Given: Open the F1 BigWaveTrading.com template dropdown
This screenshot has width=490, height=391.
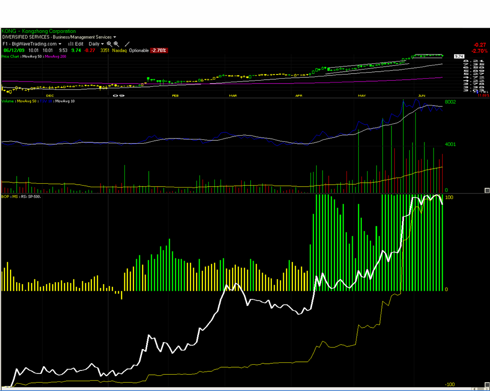Looking at the screenshot, I should click(32, 44).
